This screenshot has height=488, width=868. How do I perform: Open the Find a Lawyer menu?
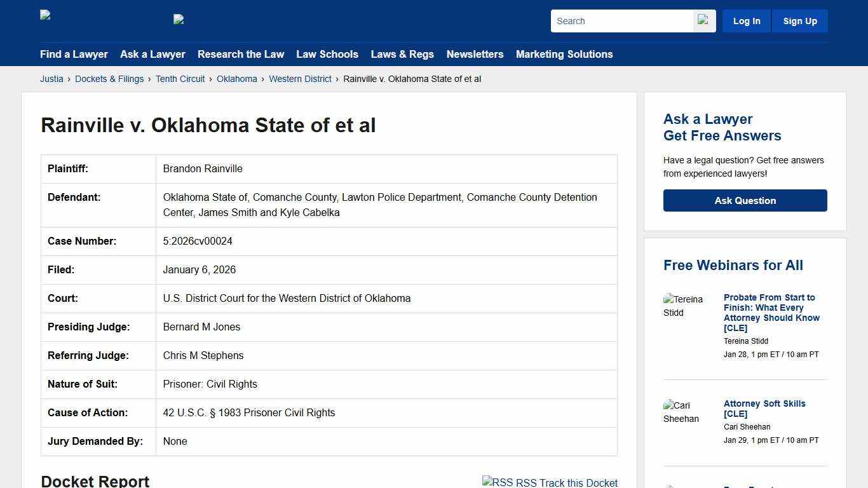[x=74, y=55]
